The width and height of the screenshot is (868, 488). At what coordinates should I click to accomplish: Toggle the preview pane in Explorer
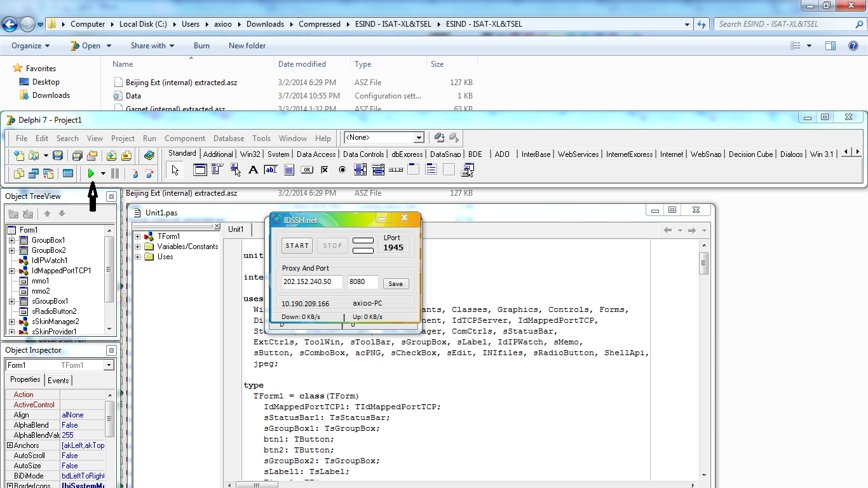pyautogui.click(x=831, y=46)
